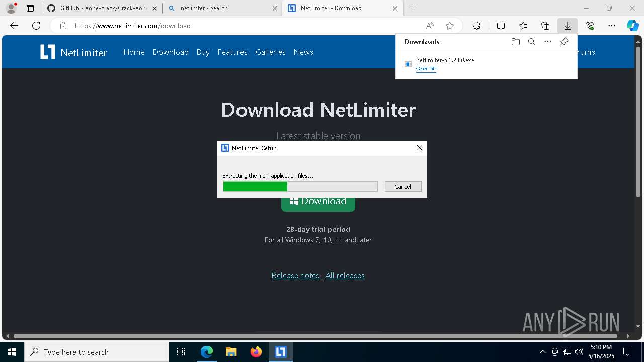Open the Extensions puzzle icon
Image resolution: width=644 pixels, height=362 pixels.
[x=476, y=26]
